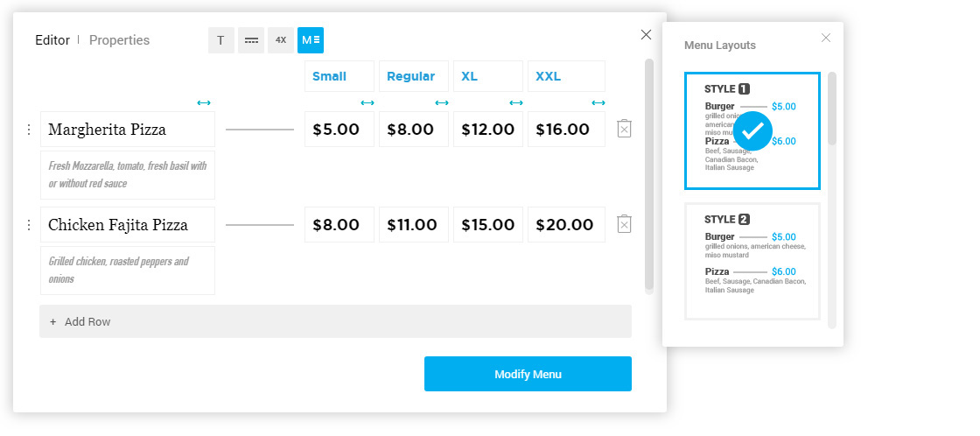
Task: Click the drag handle beside Margherita Pizza
Action: [28, 130]
